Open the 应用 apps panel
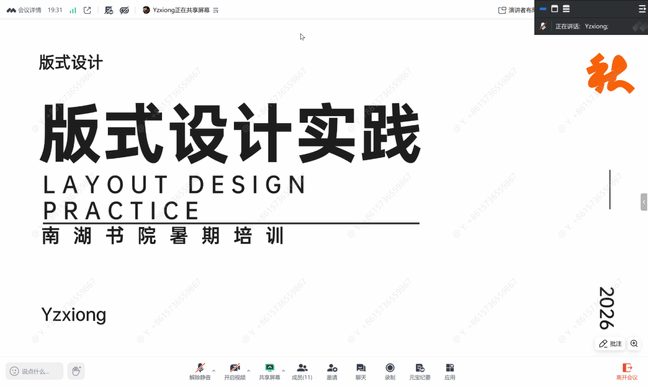Screen dimensions: 648x386 click(x=450, y=371)
